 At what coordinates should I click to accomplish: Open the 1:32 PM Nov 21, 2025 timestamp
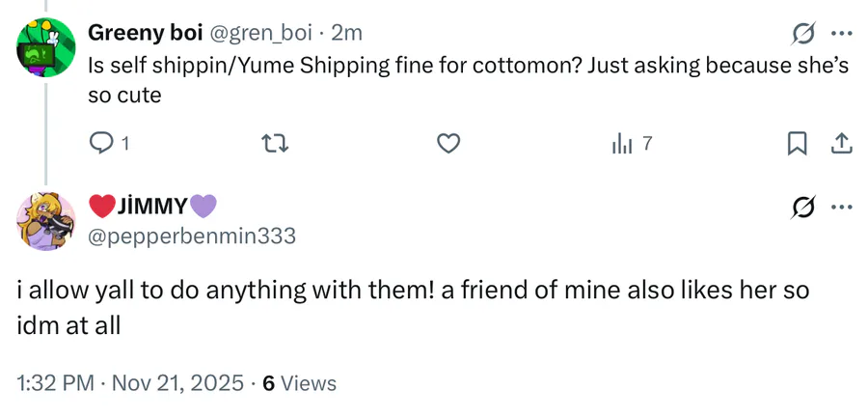(x=130, y=383)
